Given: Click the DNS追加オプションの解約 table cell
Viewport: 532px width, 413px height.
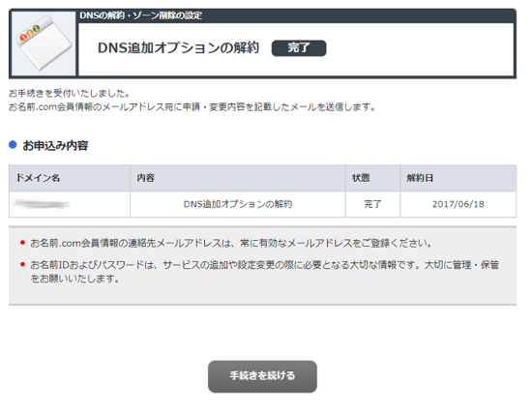Looking at the screenshot, I should [x=238, y=204].
